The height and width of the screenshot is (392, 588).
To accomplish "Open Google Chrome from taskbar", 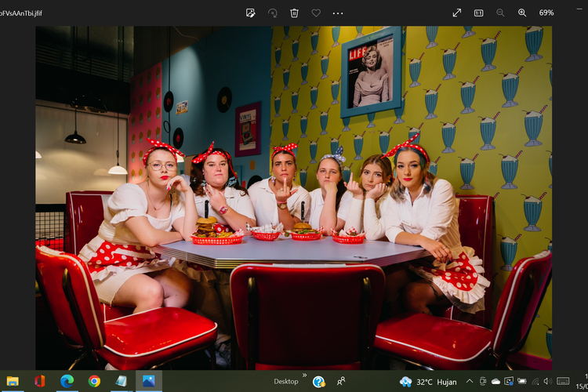I will pyautogui.click(x=94, y=381).
